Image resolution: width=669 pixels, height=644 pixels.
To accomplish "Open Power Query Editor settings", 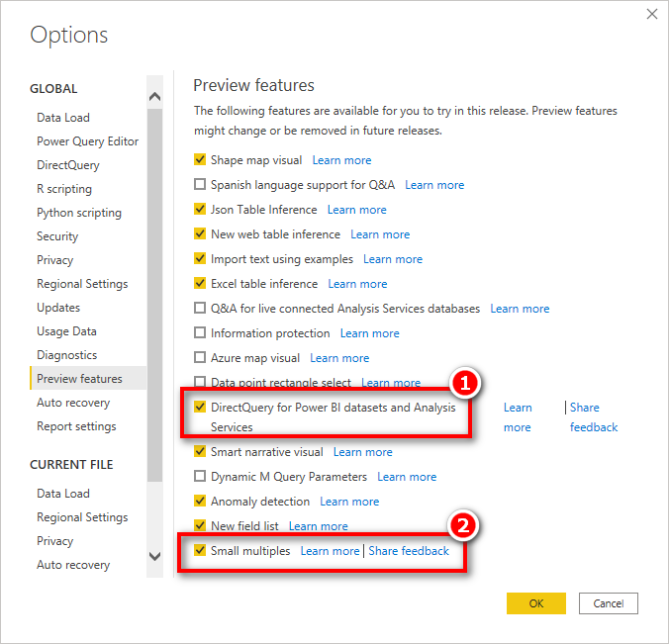I will tap(87, 141).
